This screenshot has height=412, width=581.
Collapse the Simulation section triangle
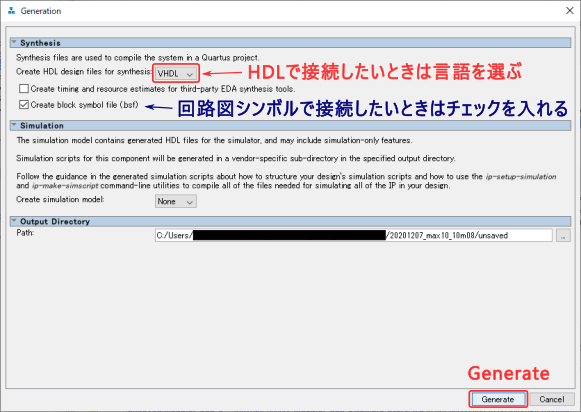[x=14, y=125]
